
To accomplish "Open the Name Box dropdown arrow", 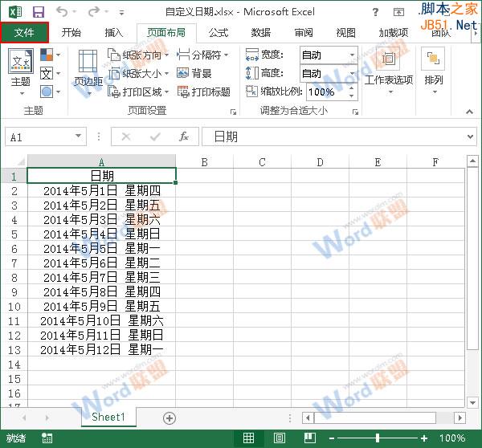I will pos(79,136).
